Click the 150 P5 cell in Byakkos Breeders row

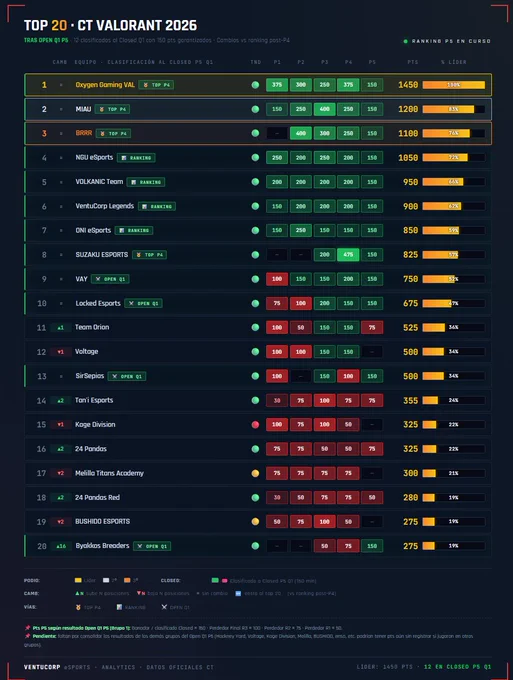[x=372, y=546]
